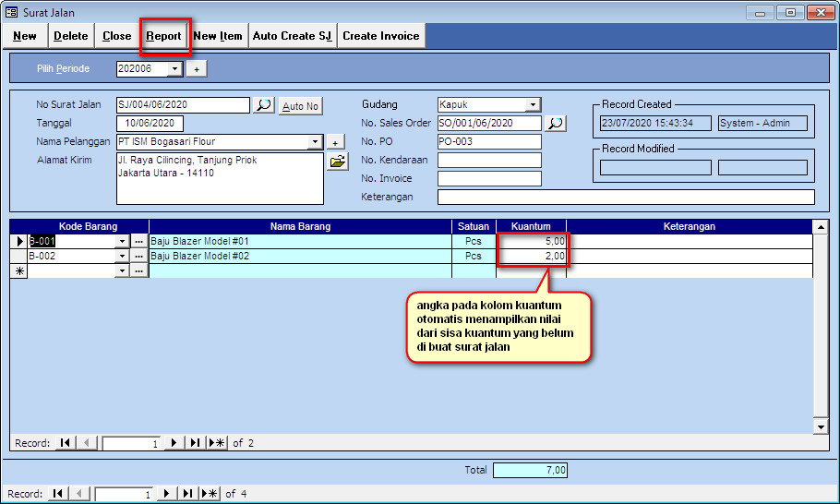This screenshot has height=504, width=840.
Task: Go to first Surat Jalan record
Action: (x=58, y=493)
